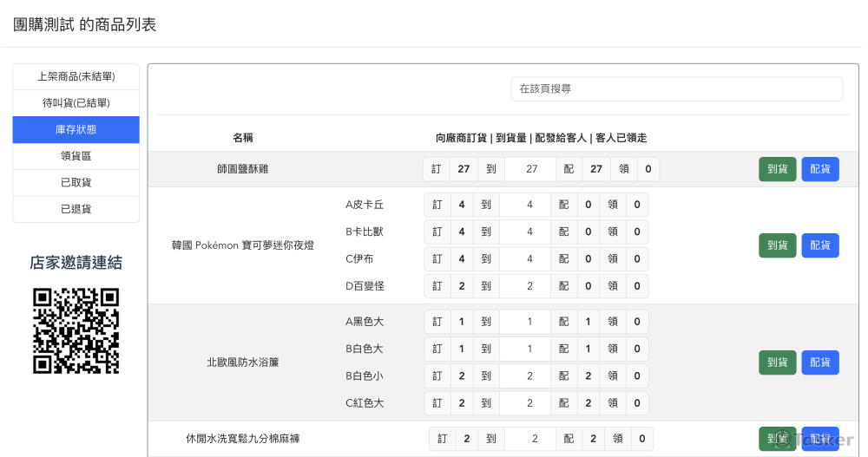
Task: Open the 上架商品(未結單) sidebar tab
Action: coord(76,76)
